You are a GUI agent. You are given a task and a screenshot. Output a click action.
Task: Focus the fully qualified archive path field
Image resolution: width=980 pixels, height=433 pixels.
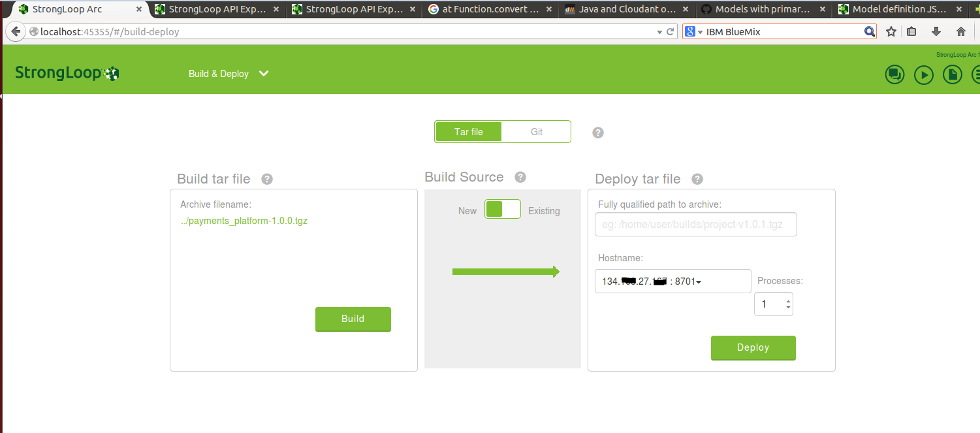[x=696, y=224]
